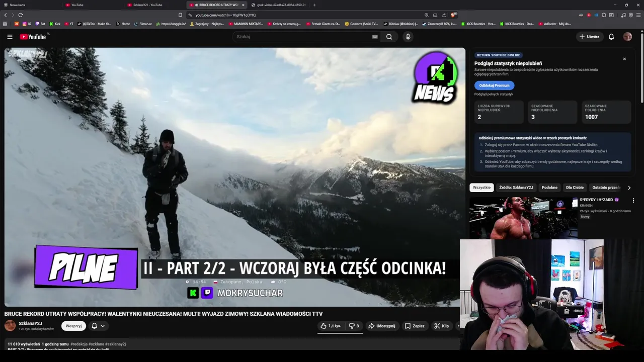Open the IG bookmark

pos(27,24)
